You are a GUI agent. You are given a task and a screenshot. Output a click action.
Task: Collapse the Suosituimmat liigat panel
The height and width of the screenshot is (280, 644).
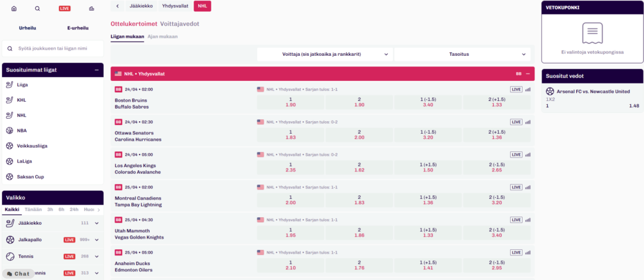(96, 70)
